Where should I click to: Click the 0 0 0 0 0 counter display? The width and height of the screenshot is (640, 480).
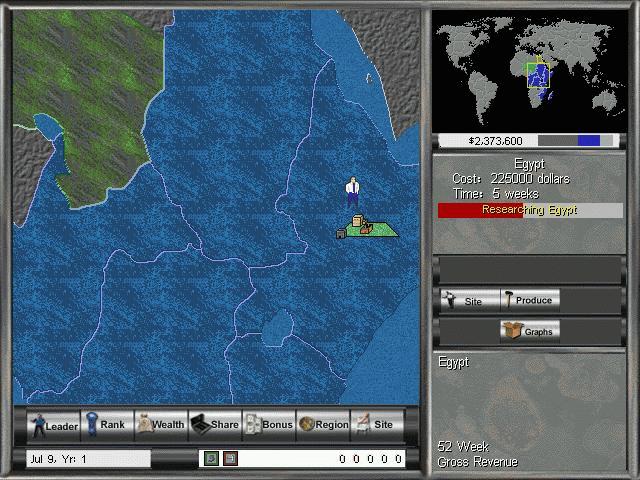tap(371, 459)
